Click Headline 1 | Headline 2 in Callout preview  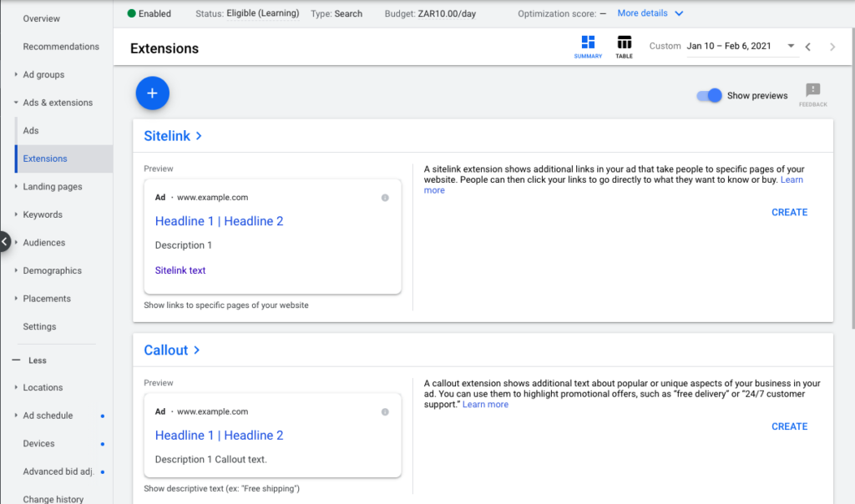pyautogui.click(x=220, y=436)
